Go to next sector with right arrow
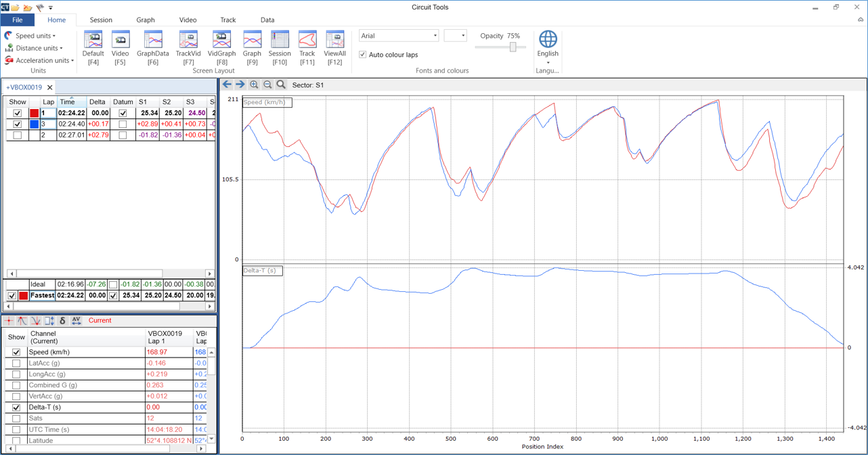The width and height of the screenshot is (868, 455). 240,85
